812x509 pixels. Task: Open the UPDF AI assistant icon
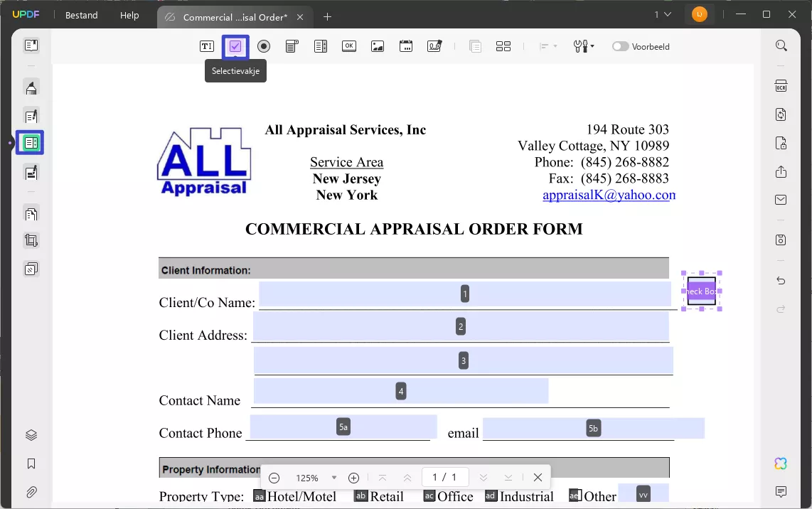pyautogui.click(x=781, y=464)
